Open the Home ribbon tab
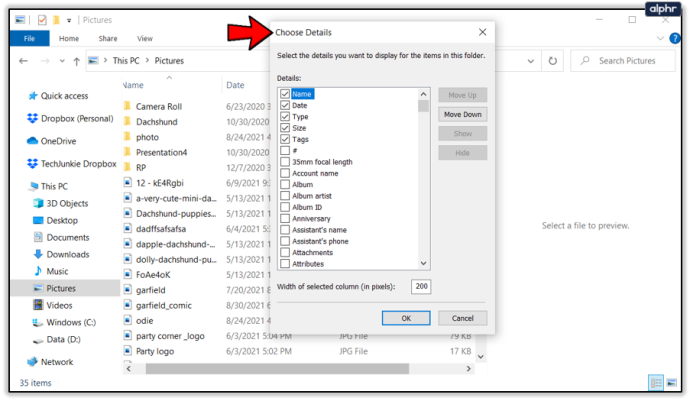 [69, 38]
